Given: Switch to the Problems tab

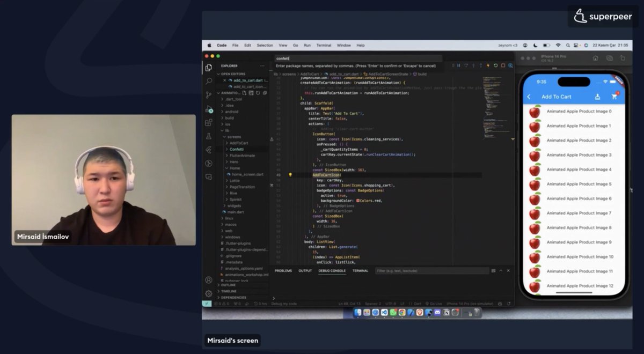Looking at the screenshot, I should [x=283, y=271].
